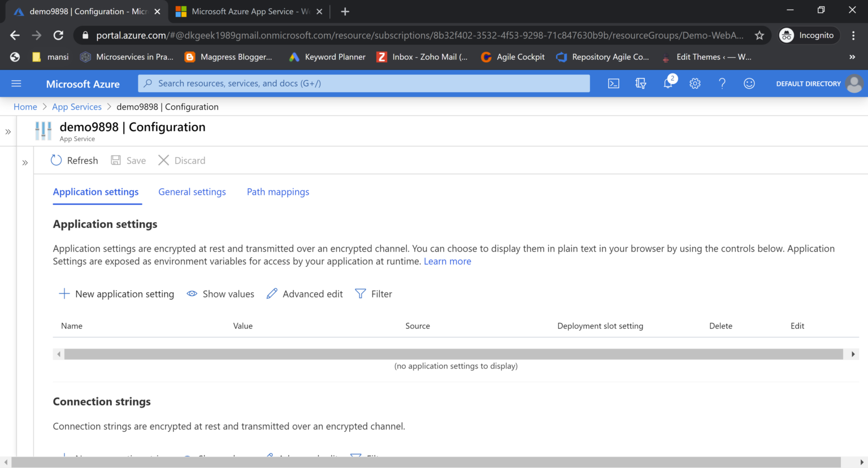This screenshot has width=868, height=468.
Task: Open the notifications bell
Action: [x=668, y=84]
